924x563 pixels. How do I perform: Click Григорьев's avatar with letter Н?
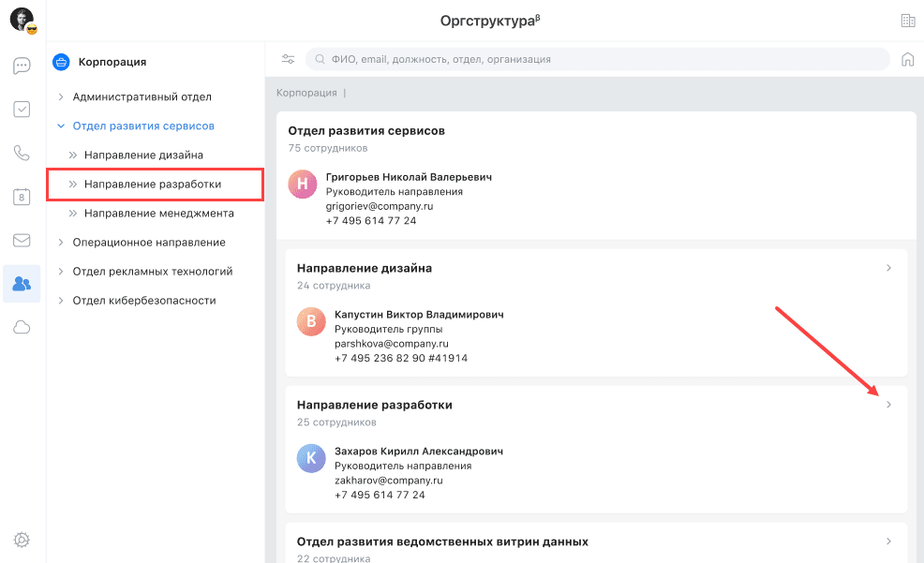(x=303, y=184)
